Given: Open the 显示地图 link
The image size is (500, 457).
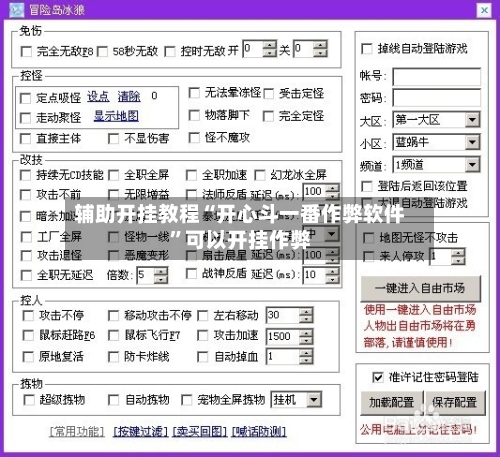Looking at the screenshot, I should point(116,116).
